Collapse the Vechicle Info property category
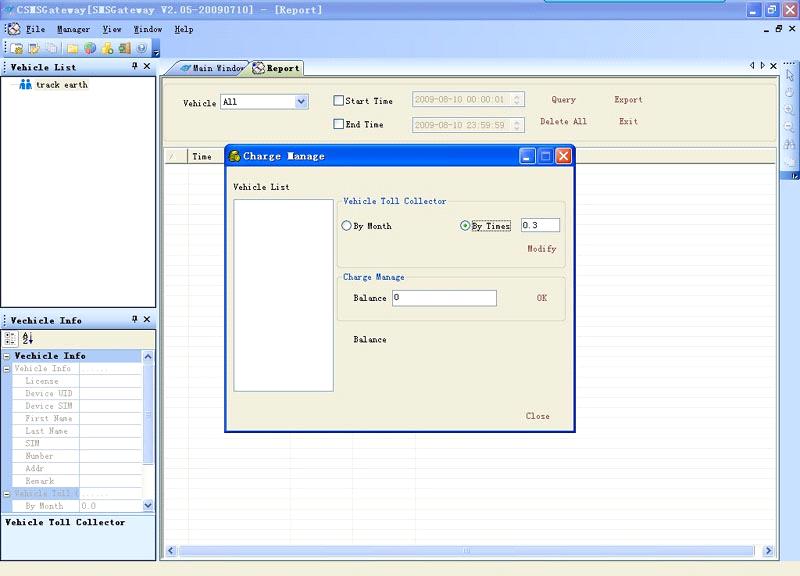 point(7,356)
